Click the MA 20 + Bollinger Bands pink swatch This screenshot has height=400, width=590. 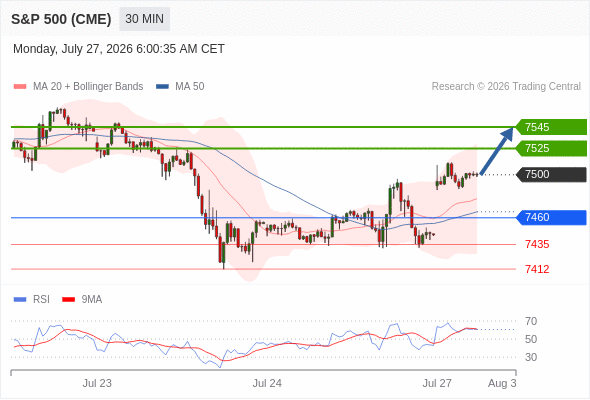pyautogui.click(x=20, y=87)
